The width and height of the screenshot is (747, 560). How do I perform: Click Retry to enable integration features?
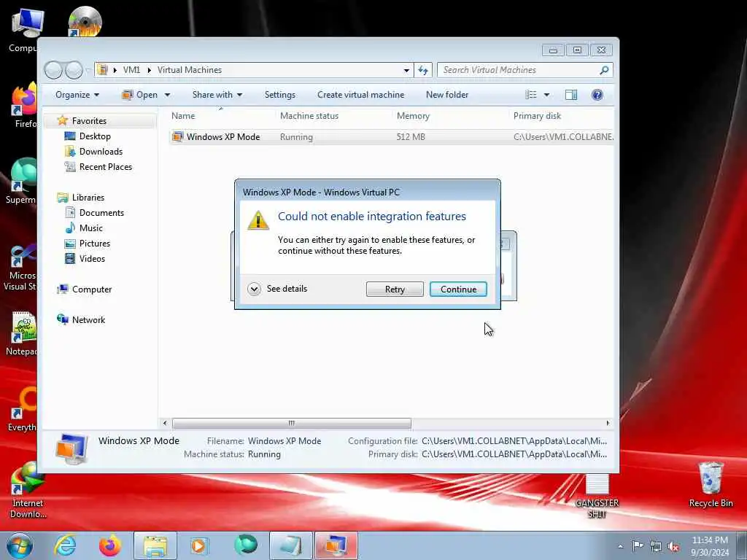[x=395, y=289]
